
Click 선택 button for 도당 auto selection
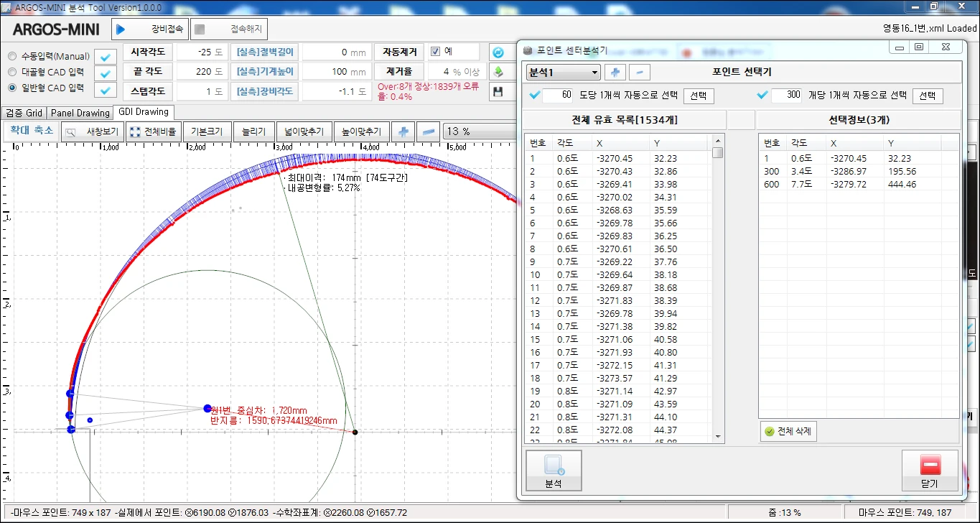(x=698, y=96)
